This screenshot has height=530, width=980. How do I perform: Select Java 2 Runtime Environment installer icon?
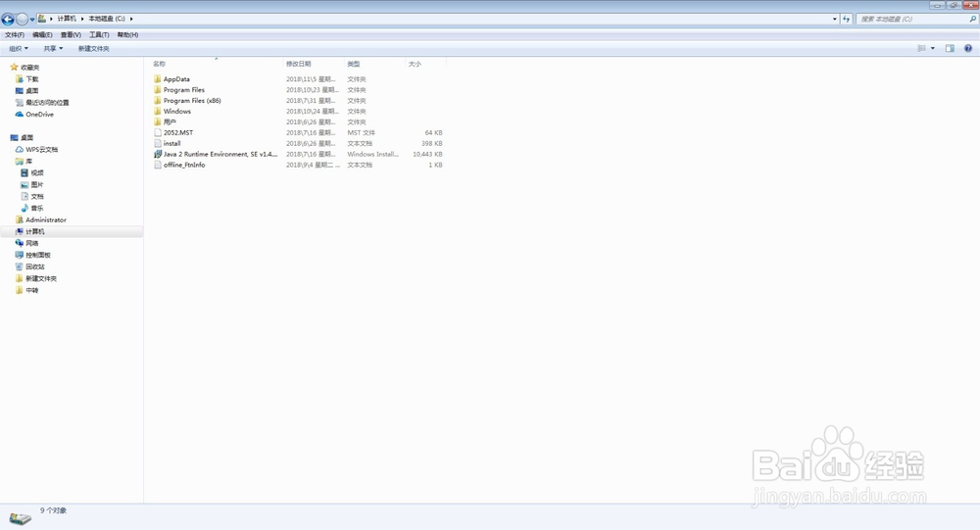point(158,154)
